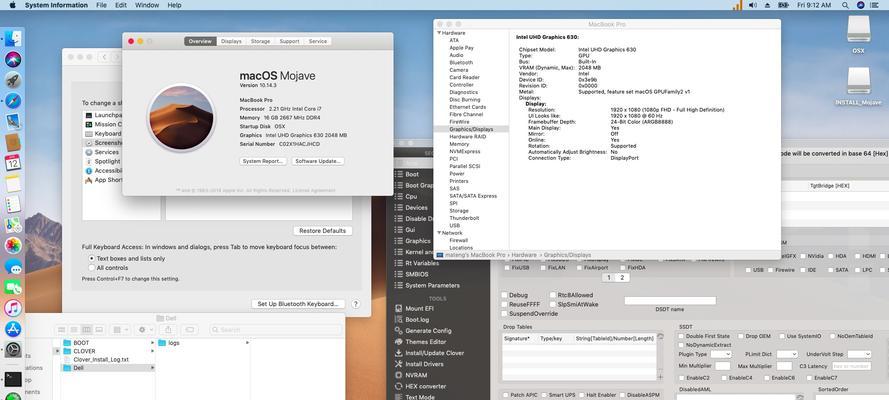Open Terminal from the Dock
Screen dimensions: 889x400
click(x=13, y=379)
